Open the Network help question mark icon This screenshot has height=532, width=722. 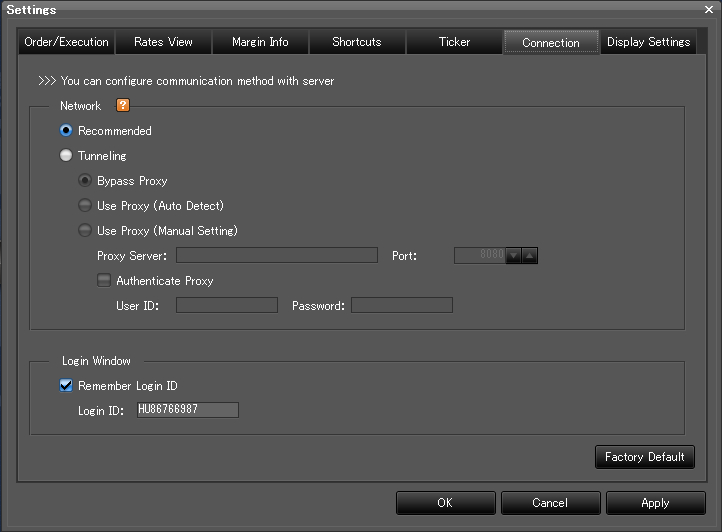click(x=124, y=106)
